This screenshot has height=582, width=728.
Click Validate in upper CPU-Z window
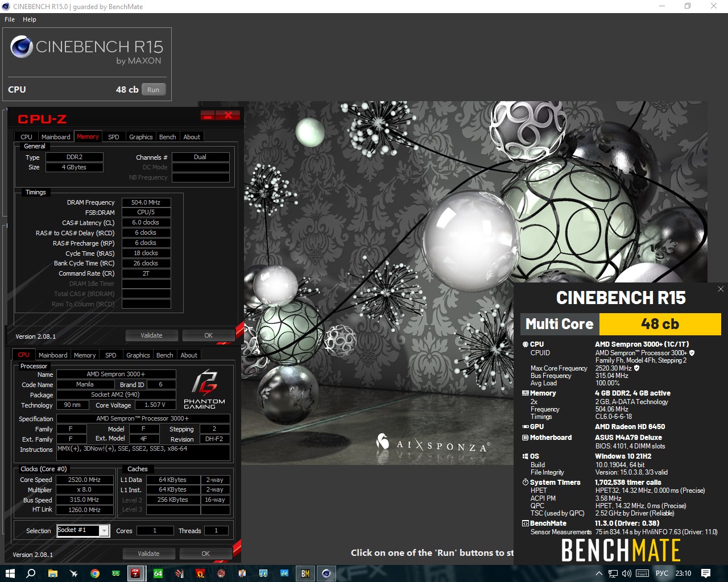[151, 335]
